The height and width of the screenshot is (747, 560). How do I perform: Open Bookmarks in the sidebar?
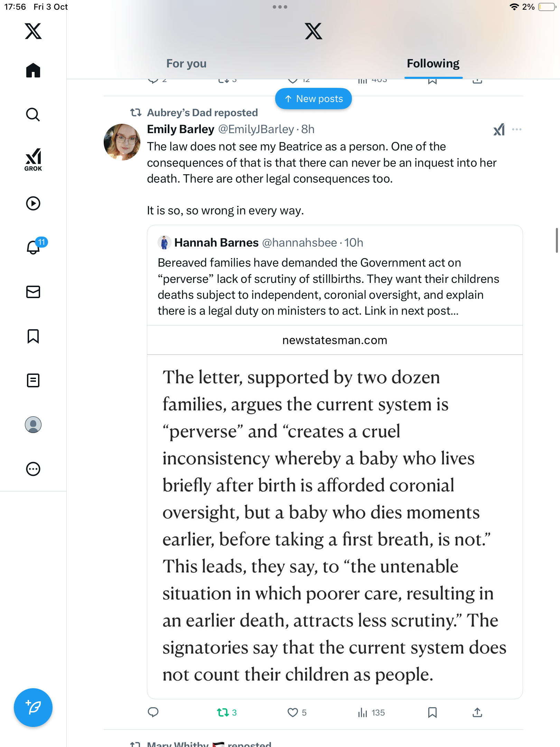click(33, 336)
